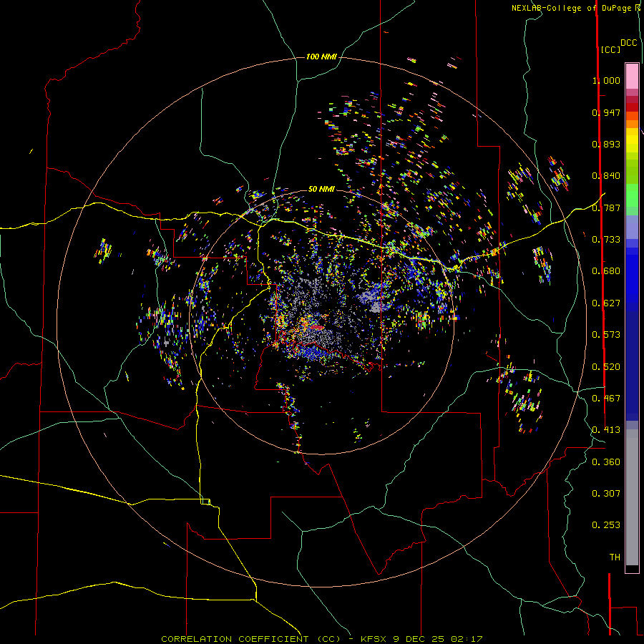Pick the pink segment at top of color bar
Image resolution: width=644 pixels, height=644 pixels.
coord(632,77)
